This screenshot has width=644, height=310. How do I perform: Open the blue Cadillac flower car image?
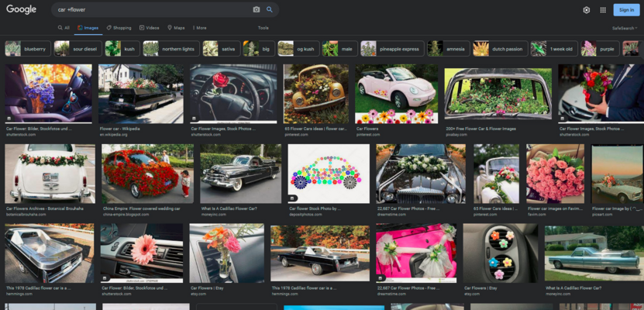coord(594,253)
